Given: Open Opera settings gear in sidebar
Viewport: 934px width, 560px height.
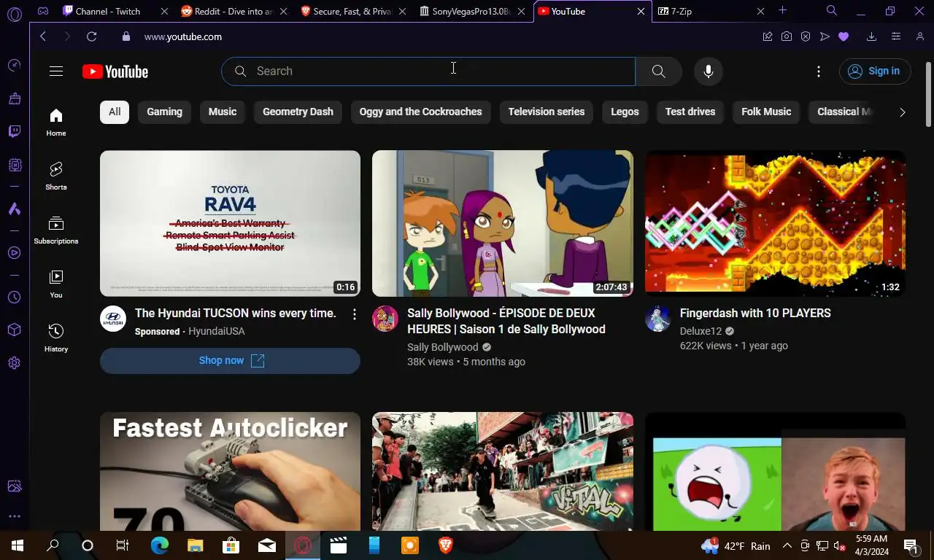Looking at the screenshot, I should pyautogui.click(x=15, y=363).
